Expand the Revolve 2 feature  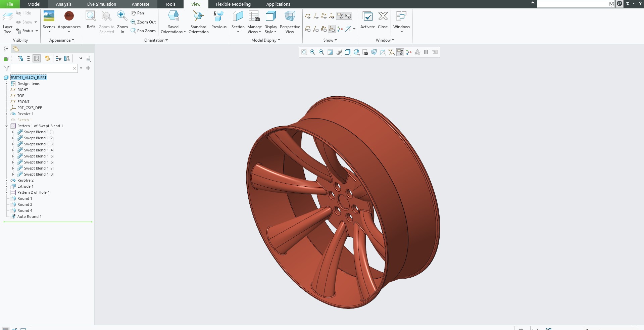tap(6, 181)
